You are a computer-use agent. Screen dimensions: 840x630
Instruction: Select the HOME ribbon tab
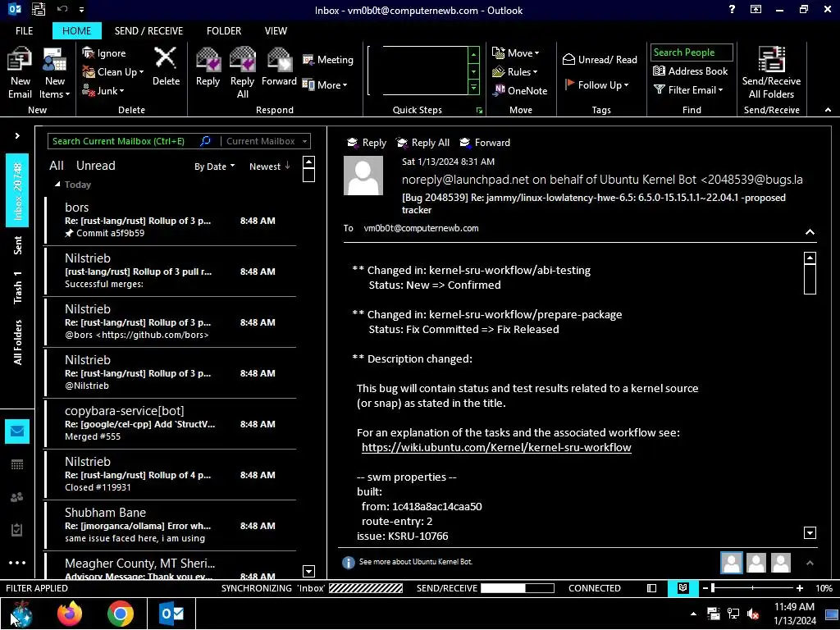point(76,30)
